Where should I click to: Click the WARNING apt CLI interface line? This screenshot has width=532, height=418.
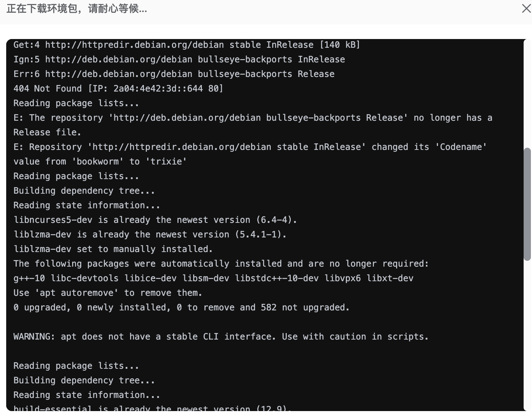click(x=220, y=336)
